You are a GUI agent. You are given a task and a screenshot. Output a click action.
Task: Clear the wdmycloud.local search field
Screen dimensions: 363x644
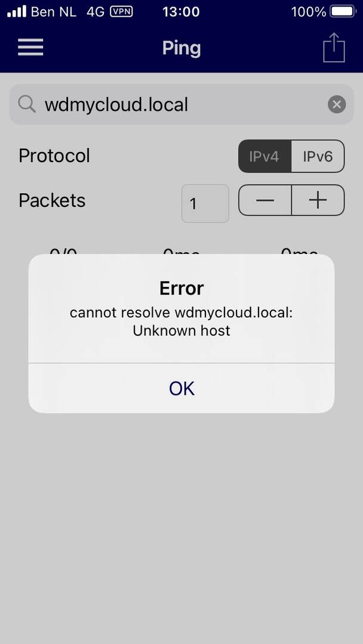click(337, 104)
